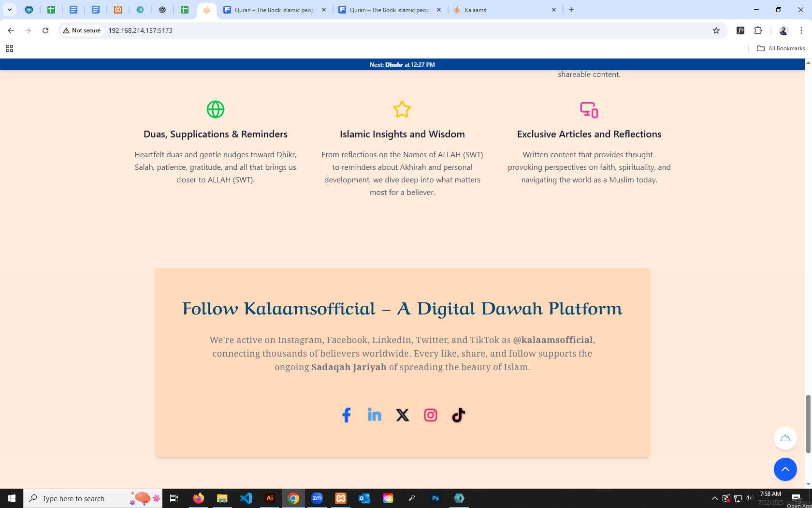The width and height of the screenshot is (812, 508).
Task: Open Visual Studio Code from the taskbar
Action: (246, 498)
